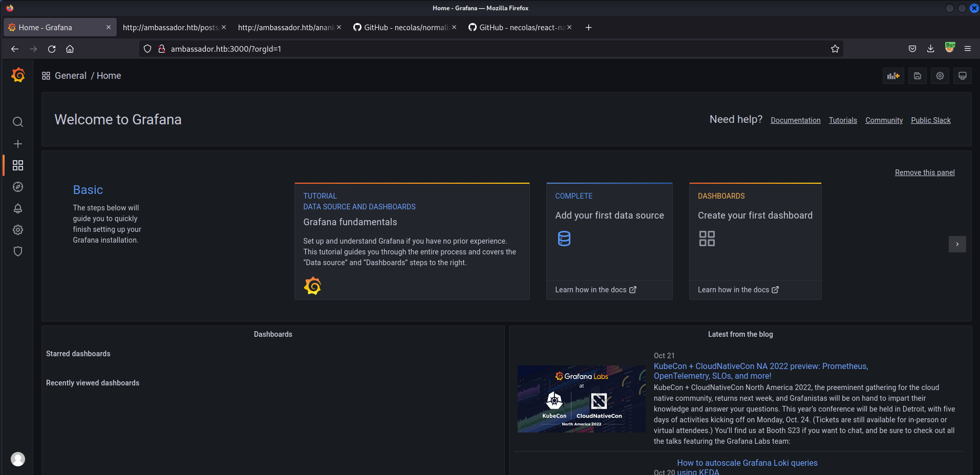Click Starred dashboards label
The image size is (980, 475).
pos(78,354)
